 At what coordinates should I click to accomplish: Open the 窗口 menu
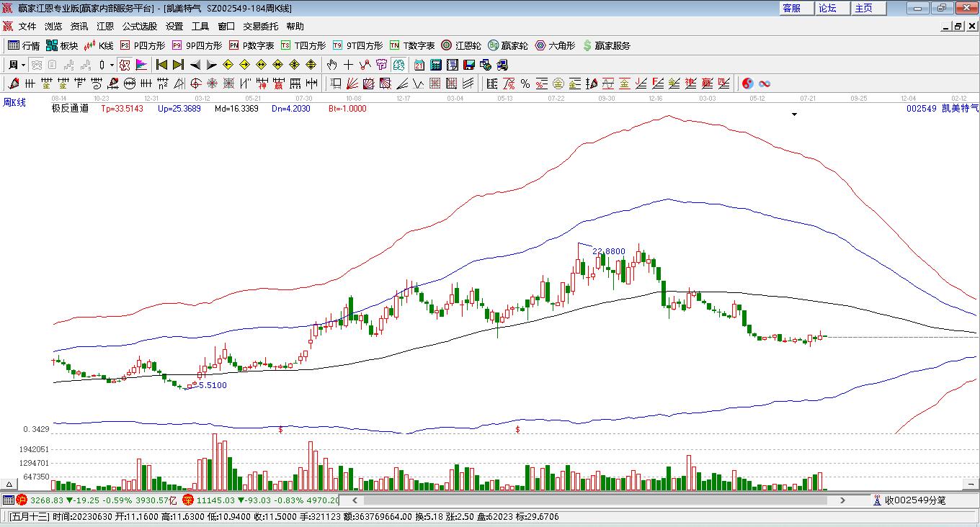226,27
